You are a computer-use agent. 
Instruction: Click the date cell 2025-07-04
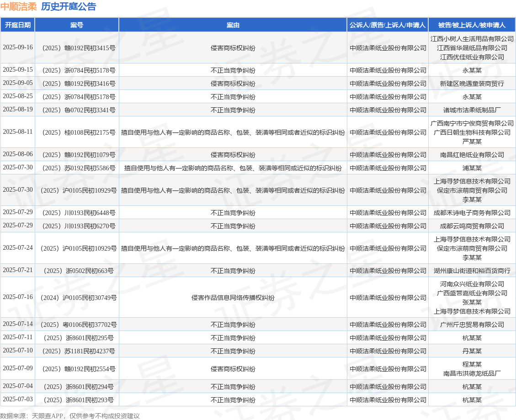(18, 386)
